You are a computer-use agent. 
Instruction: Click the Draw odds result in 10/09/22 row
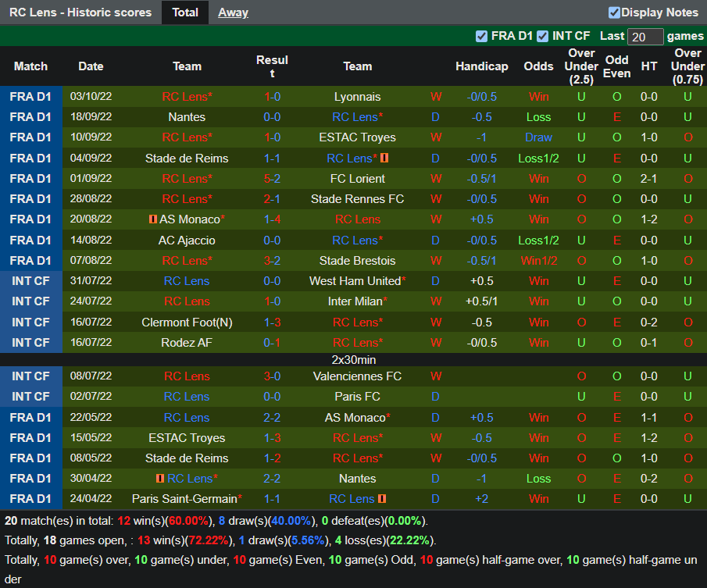click(538, 137)
